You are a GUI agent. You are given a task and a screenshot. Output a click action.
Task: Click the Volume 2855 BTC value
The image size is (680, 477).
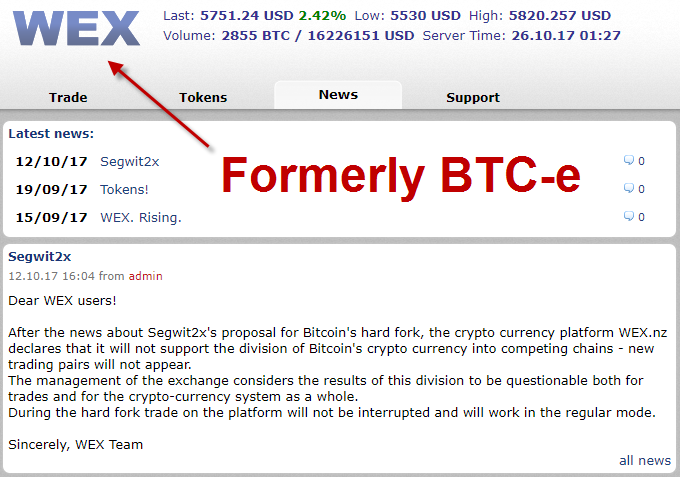pos(255,36)
